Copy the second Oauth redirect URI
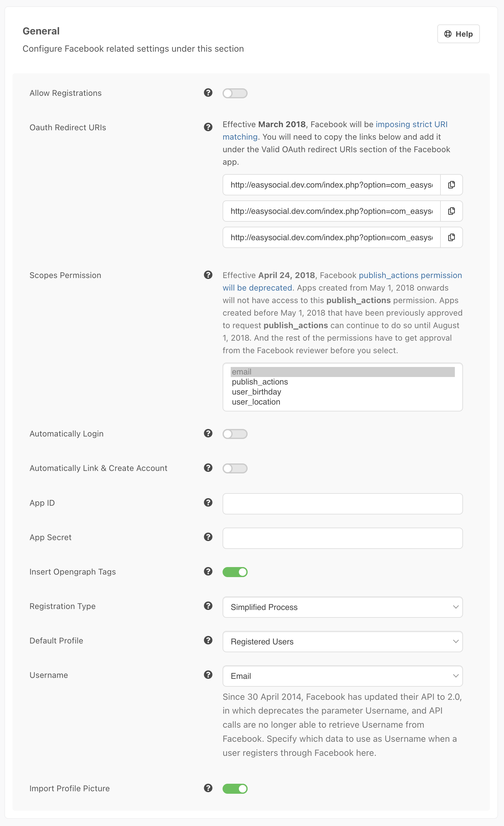The image size is (504, 826). coord(451,211)
